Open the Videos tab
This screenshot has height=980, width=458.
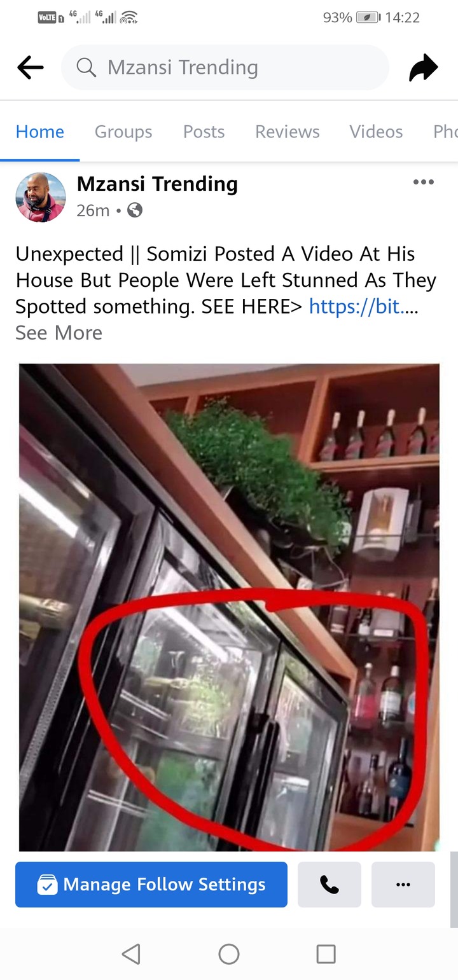click(376, 132)
